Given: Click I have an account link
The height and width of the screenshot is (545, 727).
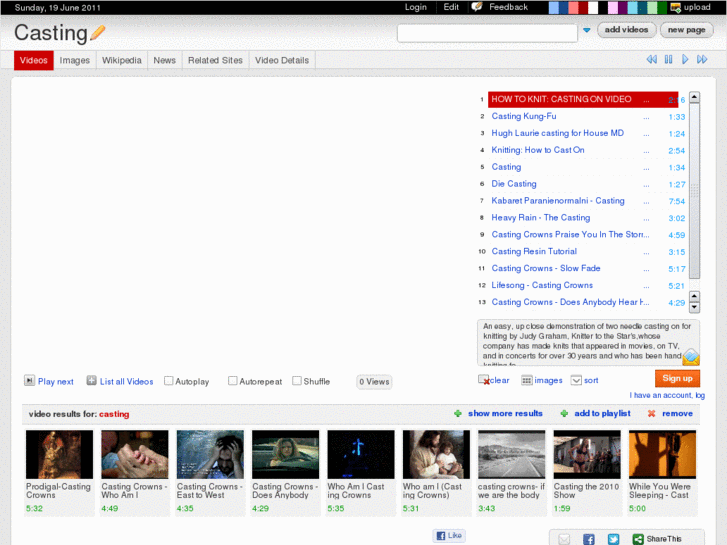Looking at the screenshot, I should click(667, 395).
